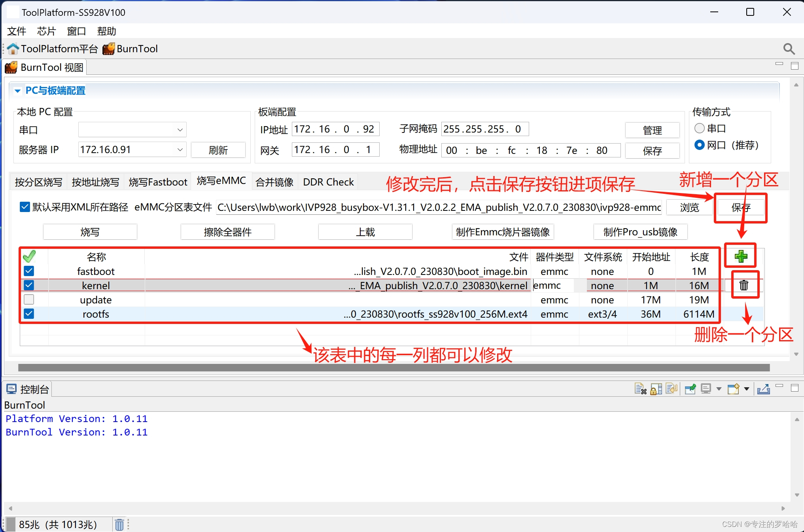Click display selected console monitor icon
804x532 pixels.
tap(706, 389)
